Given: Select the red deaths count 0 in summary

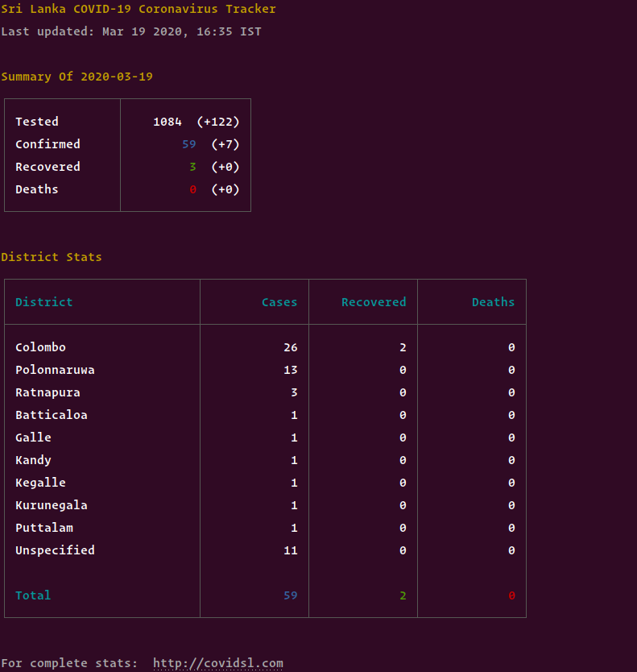Looking at the screenshot, I should (192, 189).
